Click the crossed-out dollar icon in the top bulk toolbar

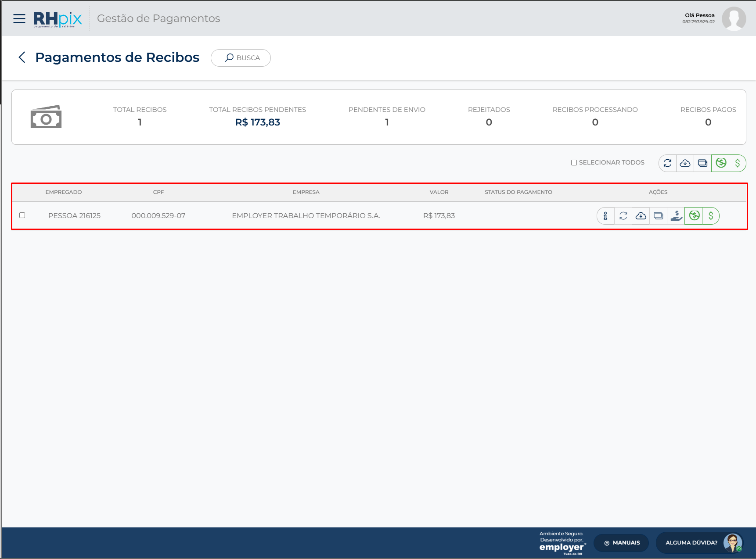[720, 163]
